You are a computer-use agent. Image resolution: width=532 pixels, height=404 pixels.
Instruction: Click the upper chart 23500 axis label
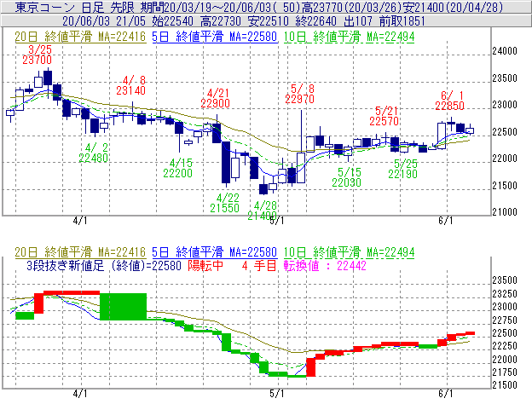tap(505, 78)
